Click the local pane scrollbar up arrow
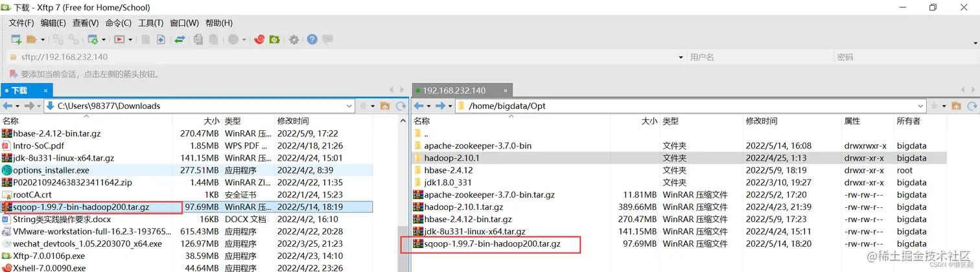Image resolution: width=980 pixels, height=272 pixels. pyautogui.click(x=402, y=120)
